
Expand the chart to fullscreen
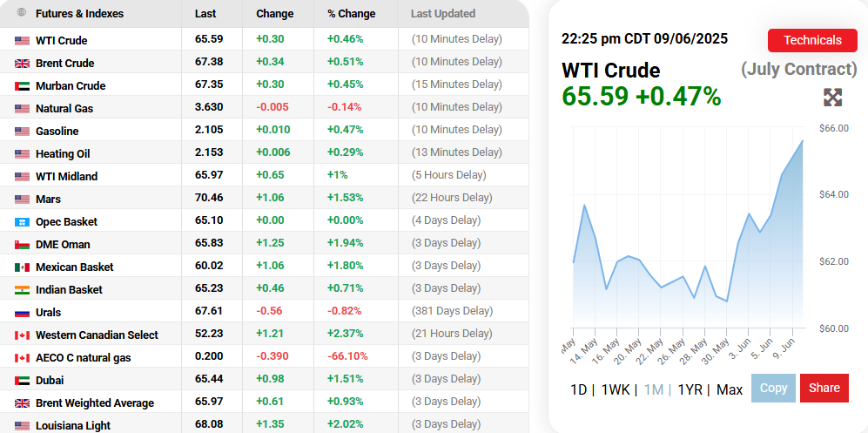coord(832,98)
